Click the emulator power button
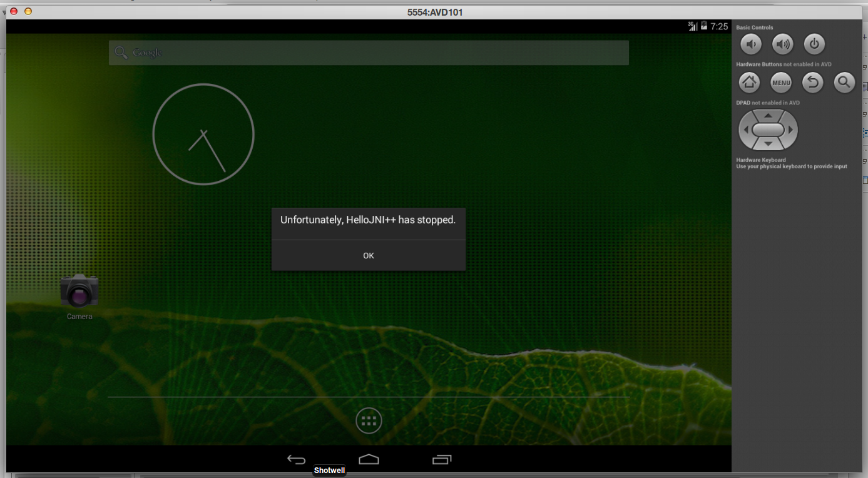This screenshot has height=478, width=868. [x=814, y=44]
